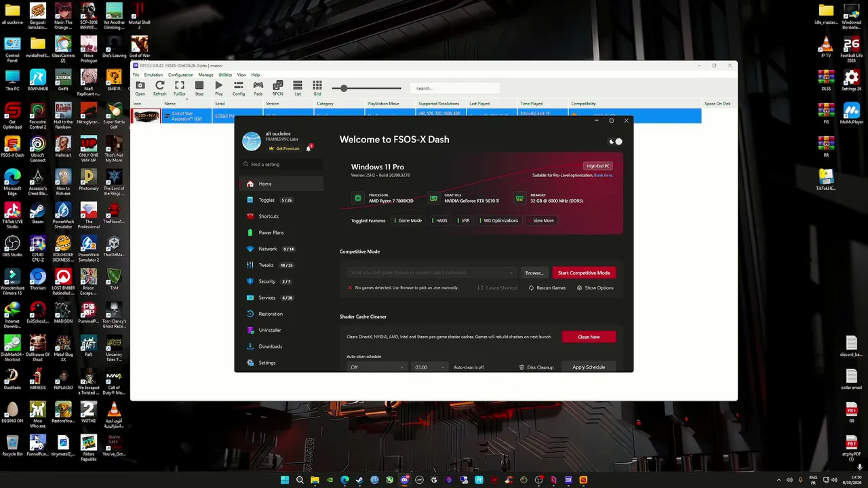This screenshot has height=488, width=868.
Task: Click the VRR toggled feature chip
Action: (x=465, y=220)
